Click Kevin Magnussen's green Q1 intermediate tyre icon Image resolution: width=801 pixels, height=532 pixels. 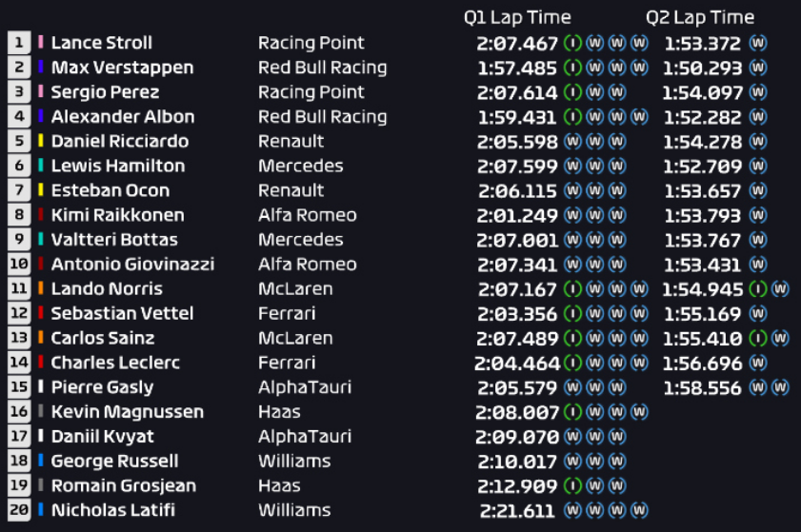(572, 412)
